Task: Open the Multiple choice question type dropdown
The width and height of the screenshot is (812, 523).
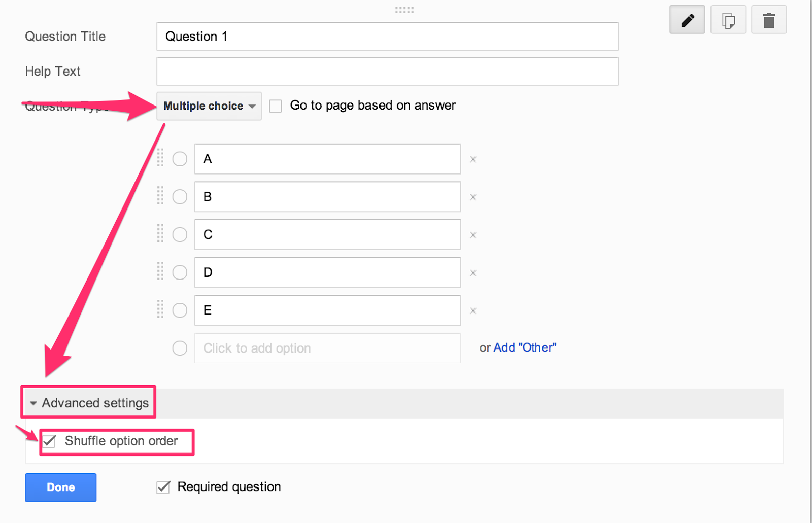Action: point(209,106)
